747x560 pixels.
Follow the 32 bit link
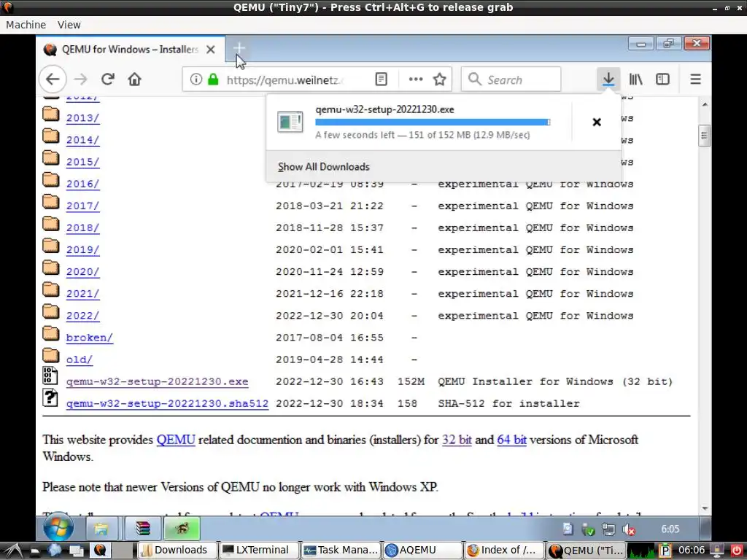tap(457, 440)
